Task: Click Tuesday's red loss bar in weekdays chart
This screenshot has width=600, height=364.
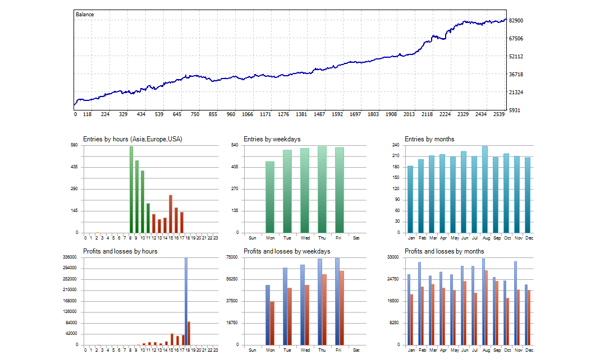Action: [290, 316]
